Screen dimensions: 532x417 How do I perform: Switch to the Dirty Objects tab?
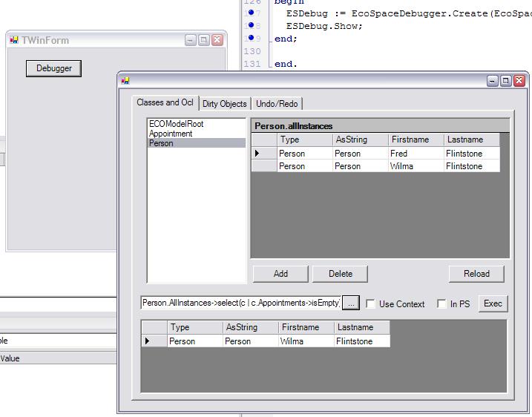[x=224, y=104]
